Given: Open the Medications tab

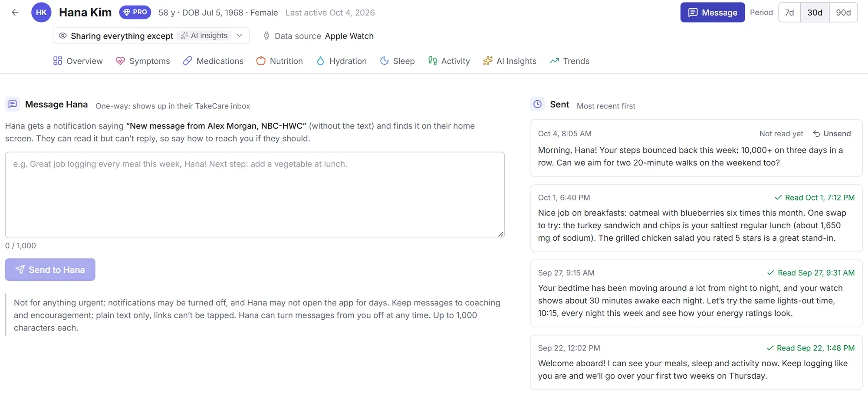Looking at the screenshot, I should coord(213,61).
